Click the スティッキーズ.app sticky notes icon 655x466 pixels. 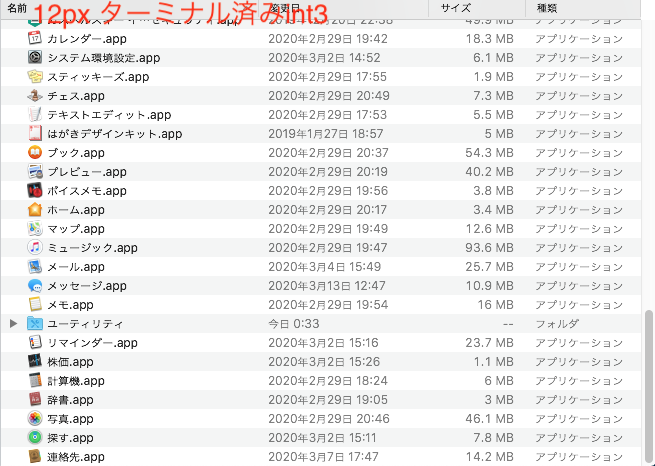(x=35, y=76)
